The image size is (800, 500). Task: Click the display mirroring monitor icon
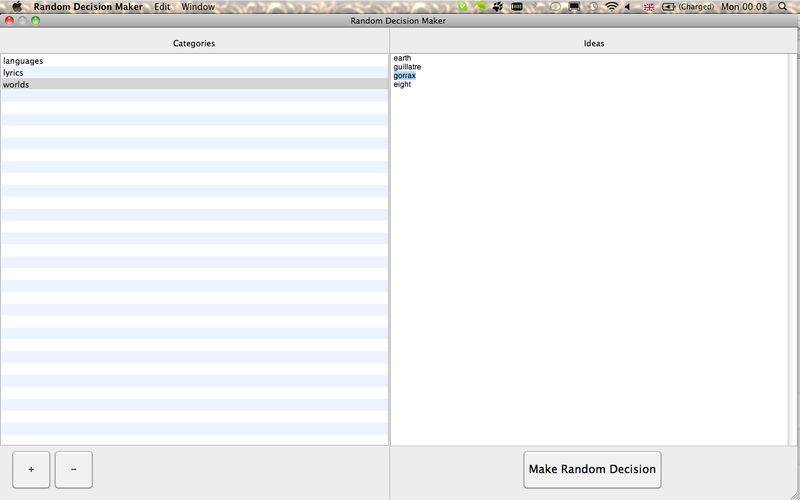(x=575, y=7)
